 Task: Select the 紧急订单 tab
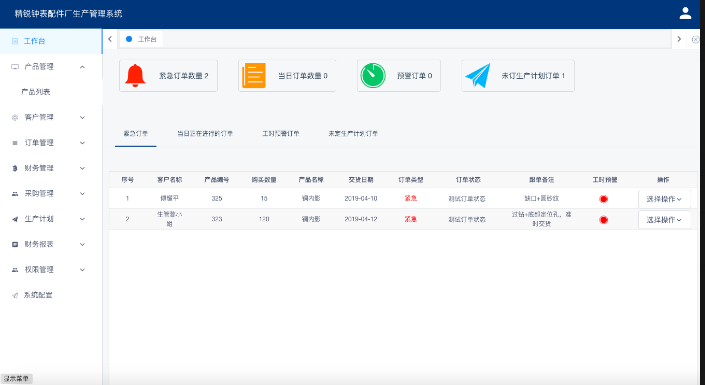point(136,134)
